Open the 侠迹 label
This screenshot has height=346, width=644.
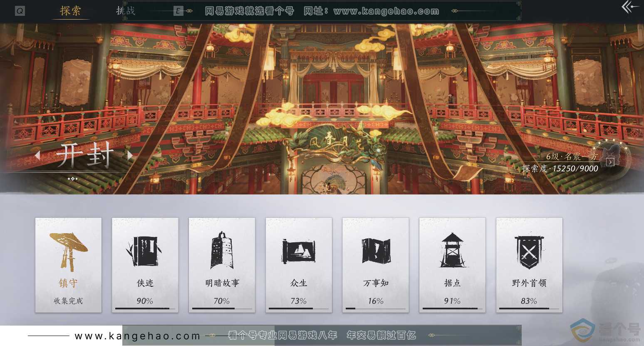[x=145, y=283]
